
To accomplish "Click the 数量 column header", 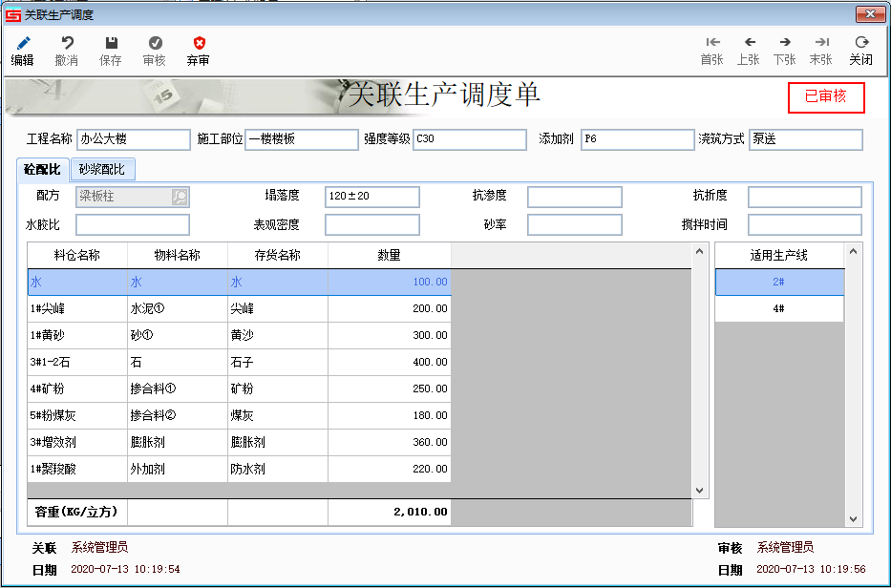I will [389, 255].
